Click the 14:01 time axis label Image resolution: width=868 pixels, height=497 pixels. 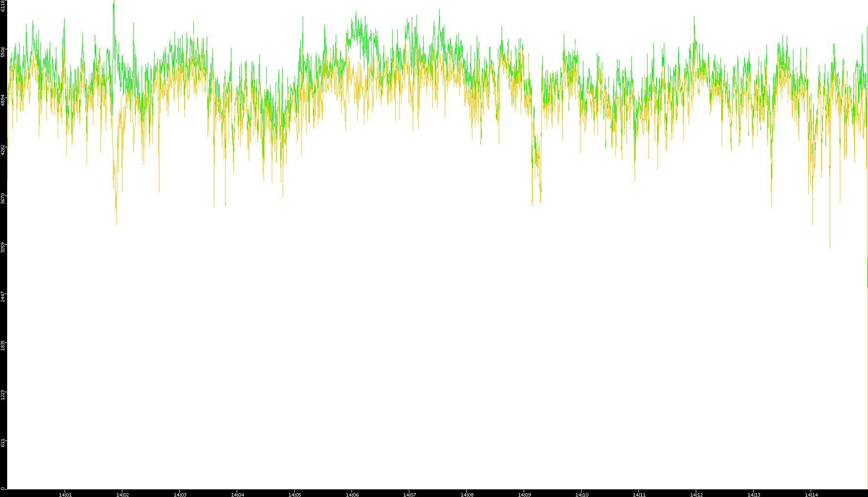click(65, 495)
